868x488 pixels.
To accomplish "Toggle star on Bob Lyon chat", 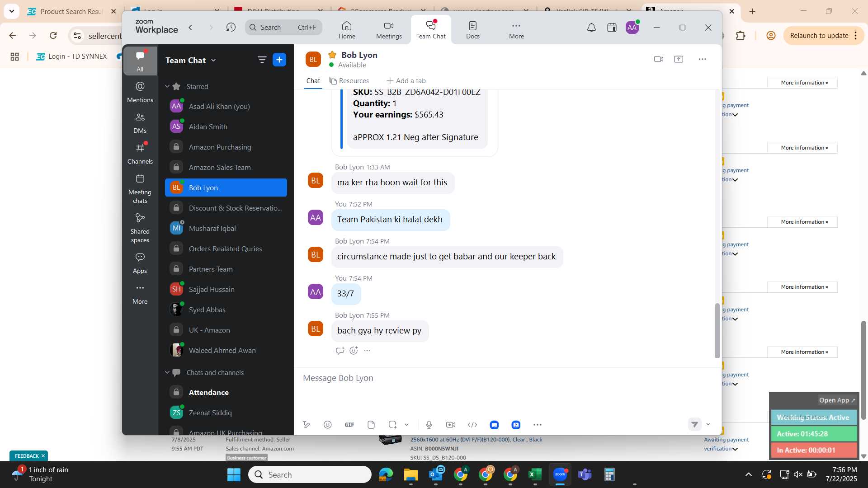I will 332,55.
